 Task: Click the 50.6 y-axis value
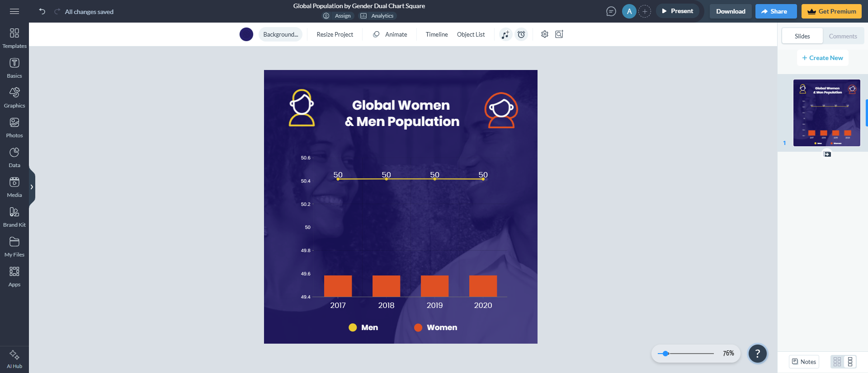coord(306,158)
